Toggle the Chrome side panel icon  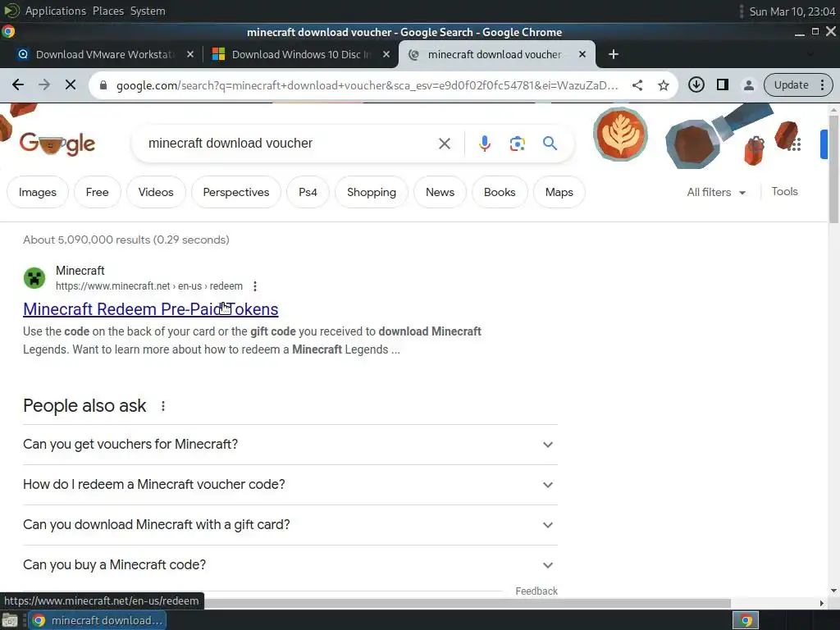pyautogui.click(x=722, y=84)
